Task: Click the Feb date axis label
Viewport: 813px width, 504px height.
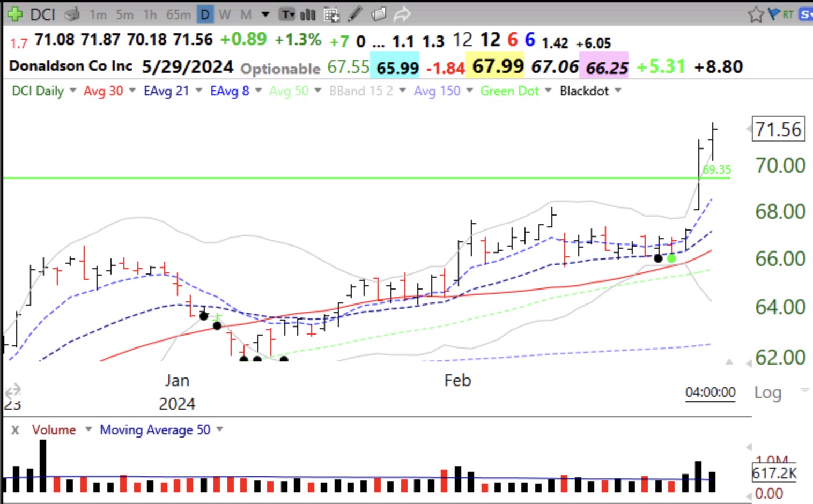Action: click(457, 380)
